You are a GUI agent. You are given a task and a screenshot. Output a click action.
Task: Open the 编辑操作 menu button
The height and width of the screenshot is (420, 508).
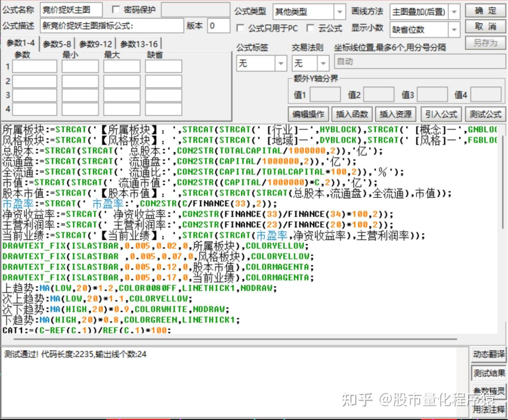[x=309, y=114]
